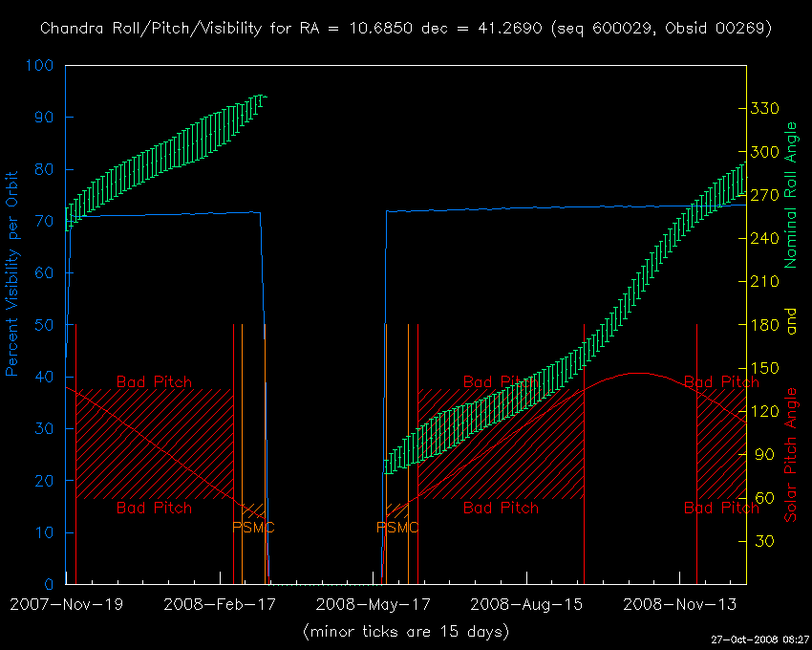Click the left PSMC label near 2008-Feb-17
The height and width of the screenshot is (650, 812).
(x=253, y=527)
